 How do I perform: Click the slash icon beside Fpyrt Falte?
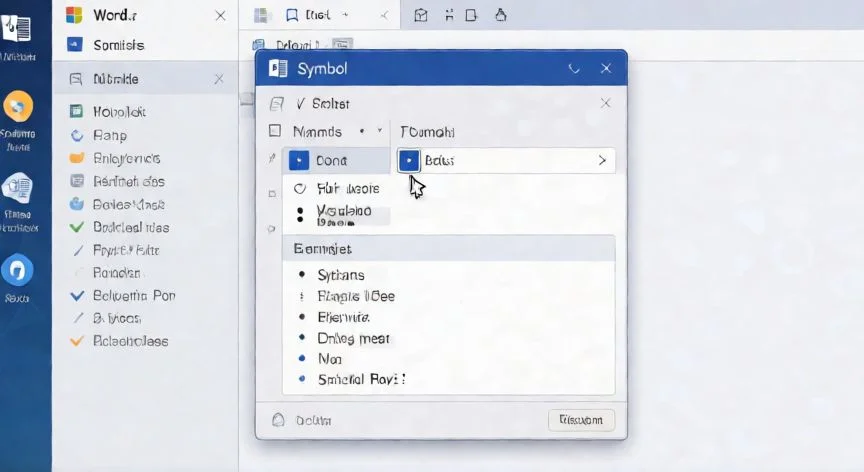tap(78, 250)
